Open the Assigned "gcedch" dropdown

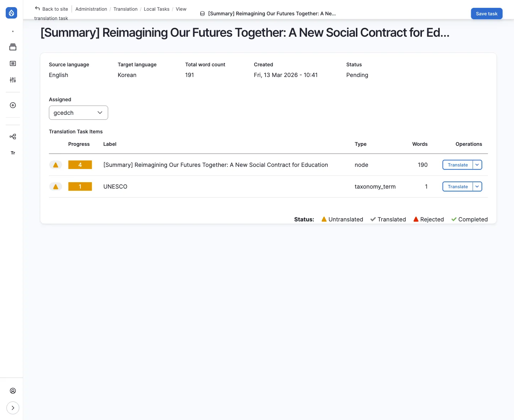79,113
